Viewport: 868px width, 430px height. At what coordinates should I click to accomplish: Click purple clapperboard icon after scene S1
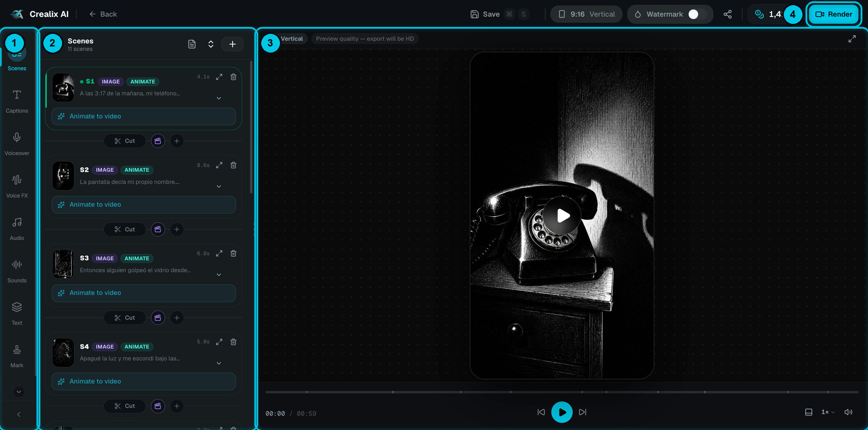click(158, 141)
